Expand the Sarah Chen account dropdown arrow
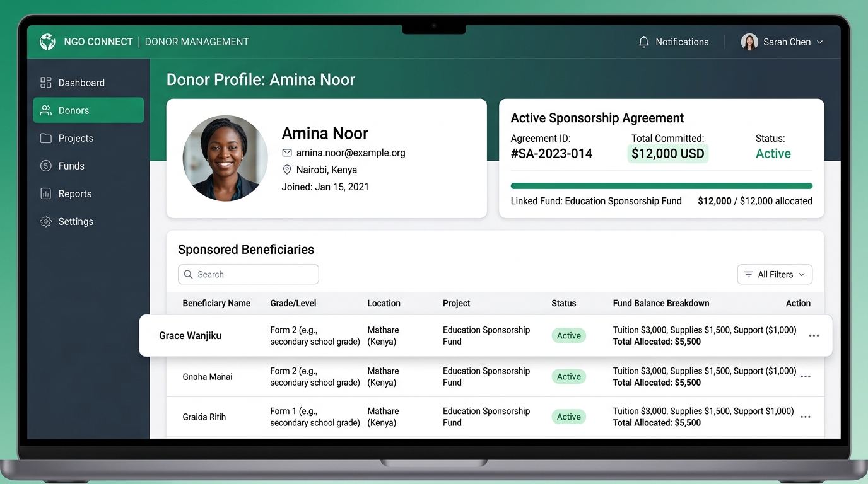This screenshot has width=868, height=484. coord(820,42)
